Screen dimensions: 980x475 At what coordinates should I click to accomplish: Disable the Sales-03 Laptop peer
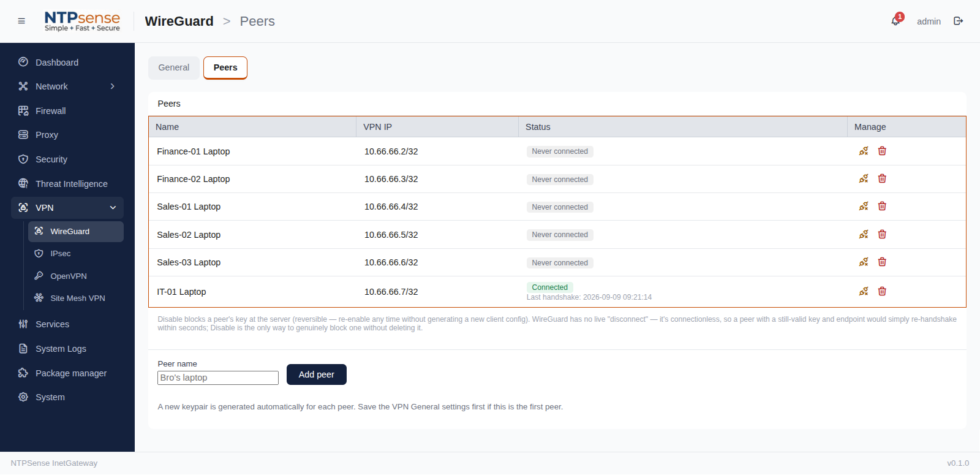pos(864,262)
